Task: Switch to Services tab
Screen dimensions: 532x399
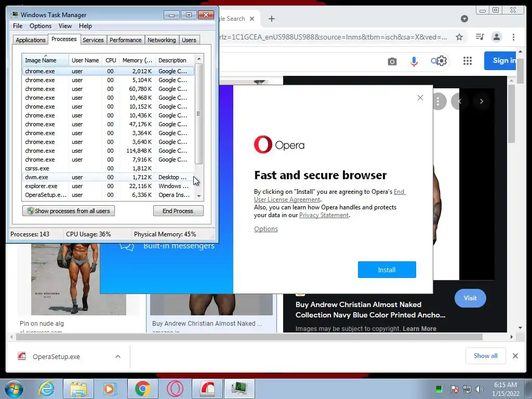Action: (93, 40)
